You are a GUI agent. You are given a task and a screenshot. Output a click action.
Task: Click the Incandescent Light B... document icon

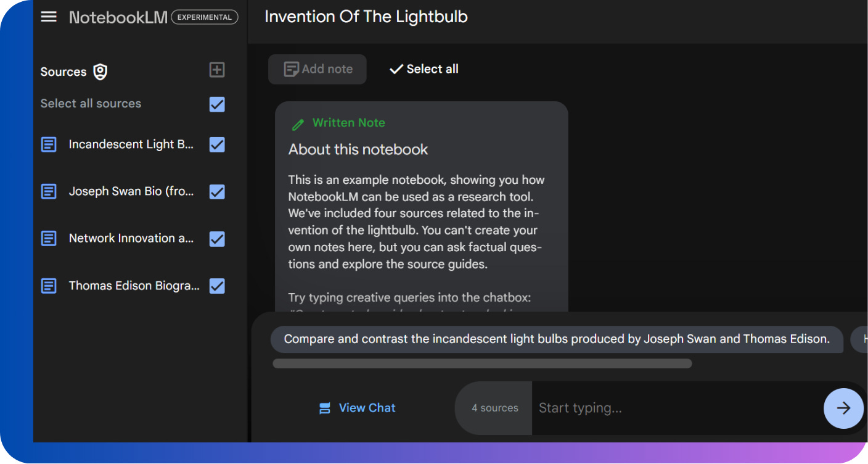[x=49, y=144]
